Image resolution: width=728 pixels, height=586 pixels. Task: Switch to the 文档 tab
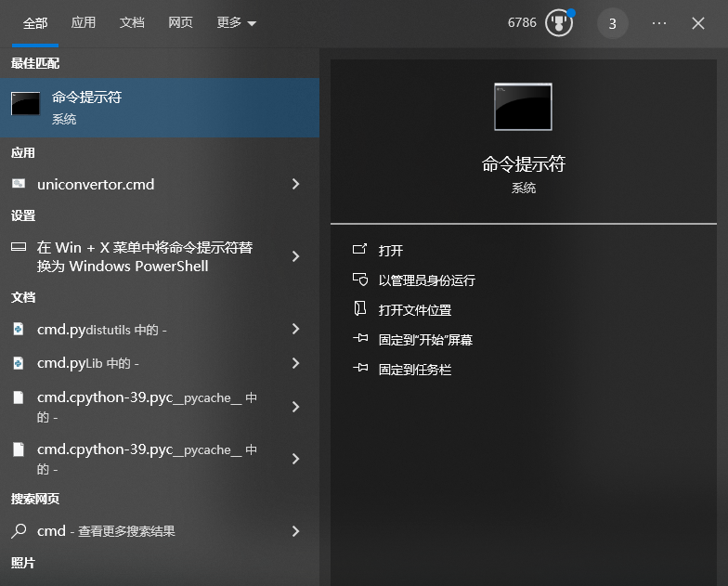pos(132,22)
